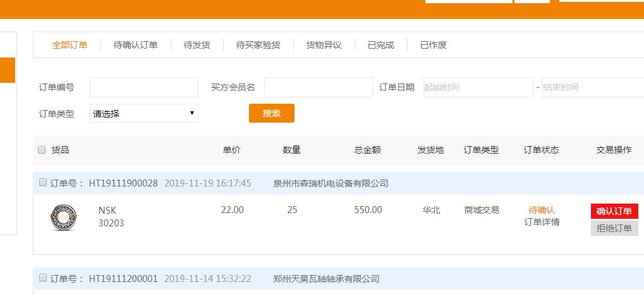Click the orange 搜索 button
The height and width of the screenshot is (294, 644).
(271, 114)
